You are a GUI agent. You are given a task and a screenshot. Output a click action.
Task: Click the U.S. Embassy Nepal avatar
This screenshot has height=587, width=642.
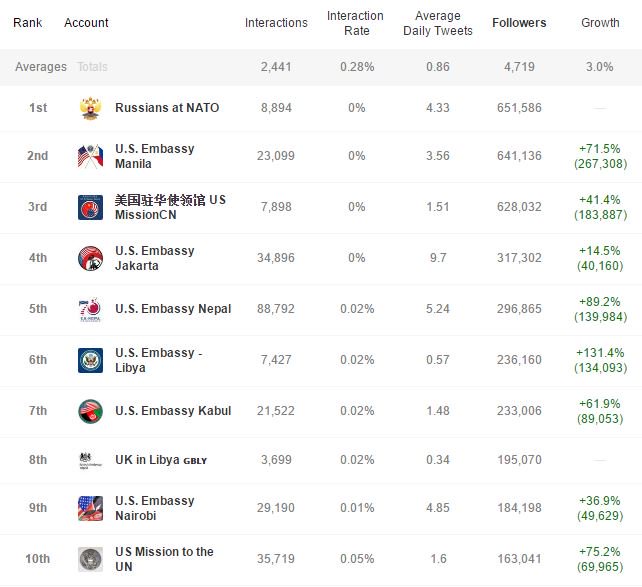[90, 309]
